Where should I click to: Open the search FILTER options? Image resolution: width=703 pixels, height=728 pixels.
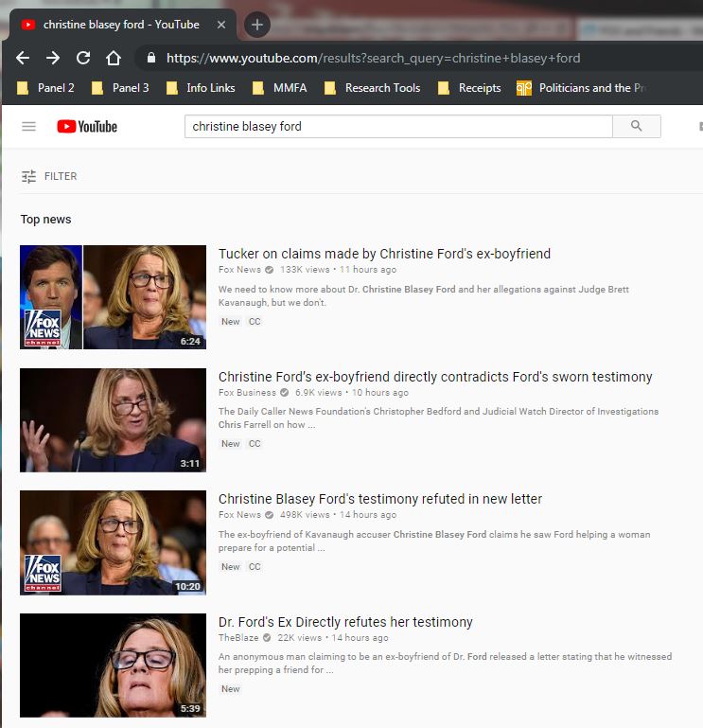[x=49, y=176]
